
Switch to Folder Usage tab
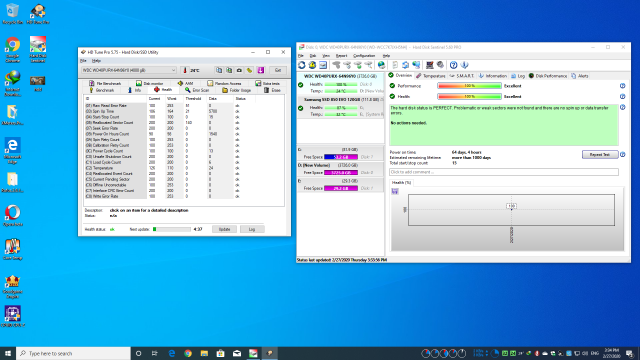(236, 90)
